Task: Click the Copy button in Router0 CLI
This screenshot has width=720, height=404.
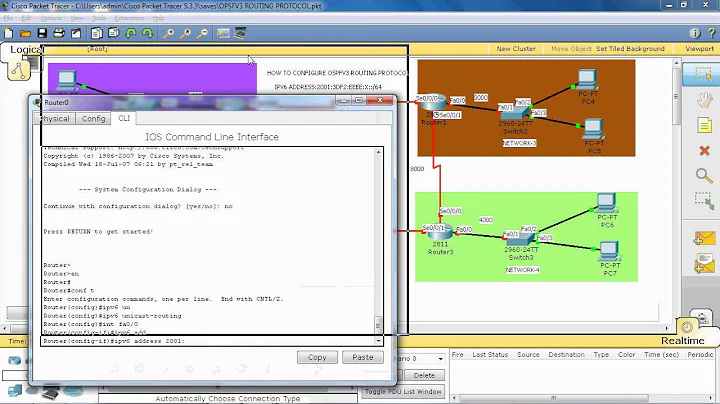Action: coord(317,357)
